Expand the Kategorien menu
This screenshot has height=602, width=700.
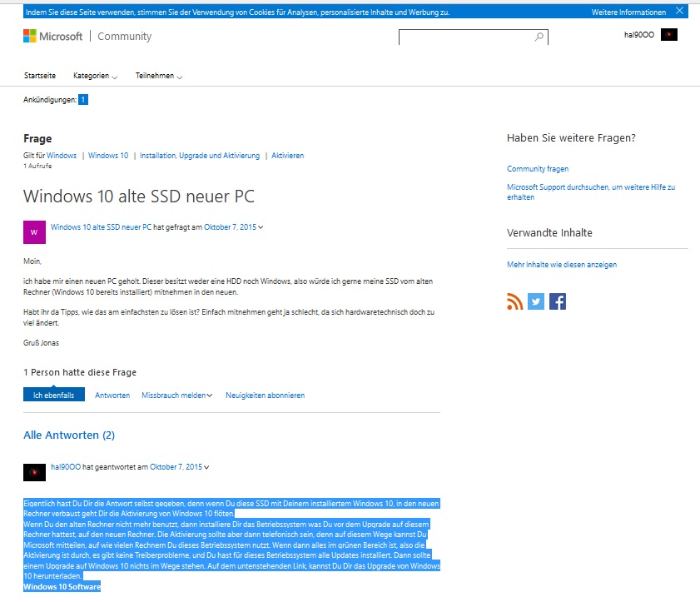coord(95,76)
